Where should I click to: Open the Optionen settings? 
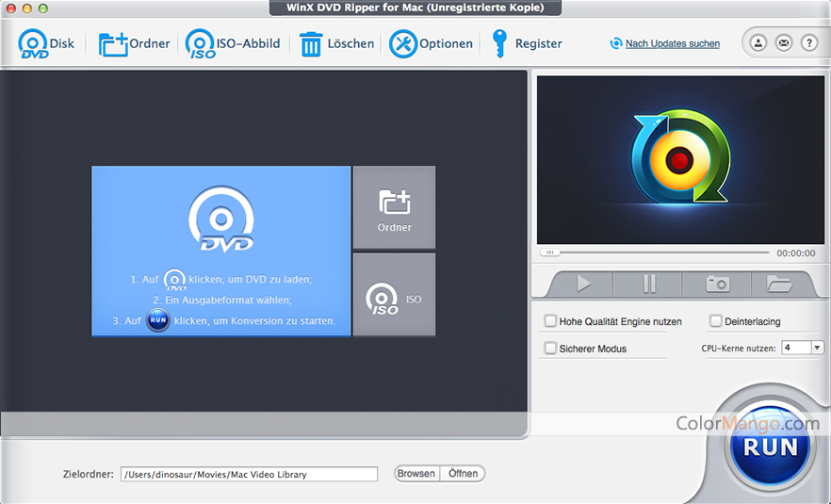(x=431, y=43)
